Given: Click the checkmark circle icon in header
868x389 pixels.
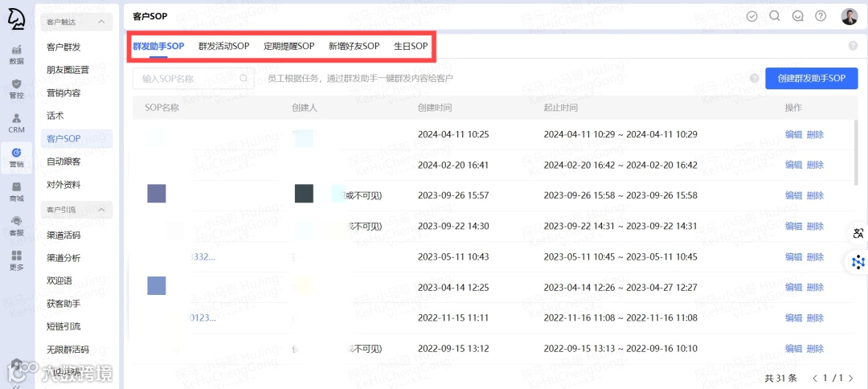Looking at the screenshot, I should (751, 16).
